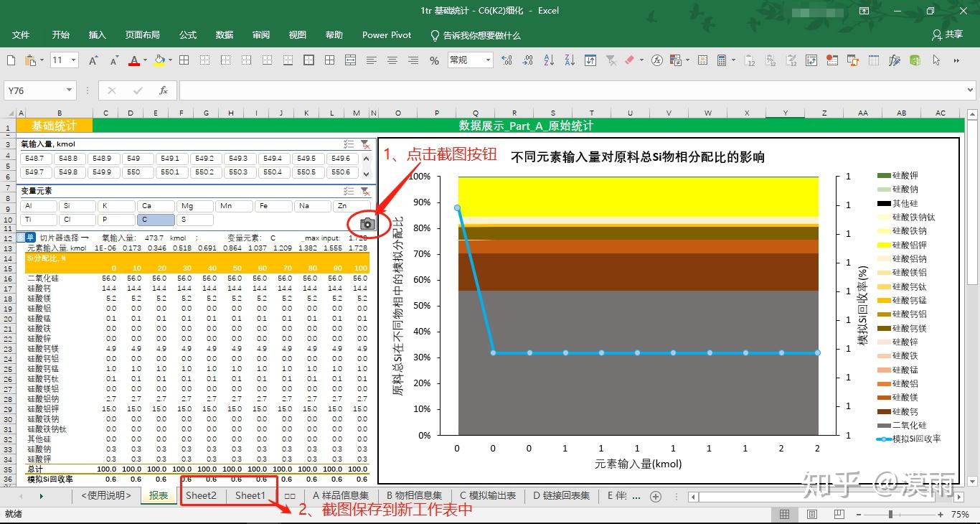Increase font size with the larger A icon

93,60
